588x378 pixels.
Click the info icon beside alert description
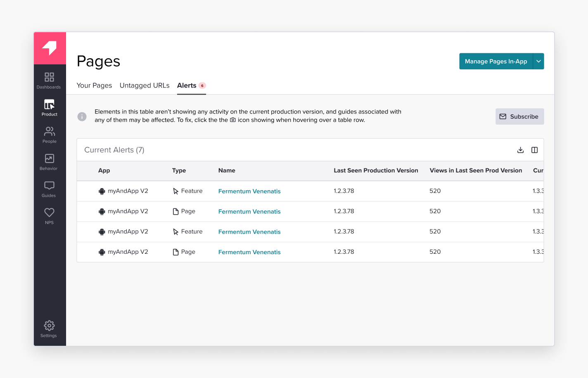pyautogui.click(x=82, y=116)
